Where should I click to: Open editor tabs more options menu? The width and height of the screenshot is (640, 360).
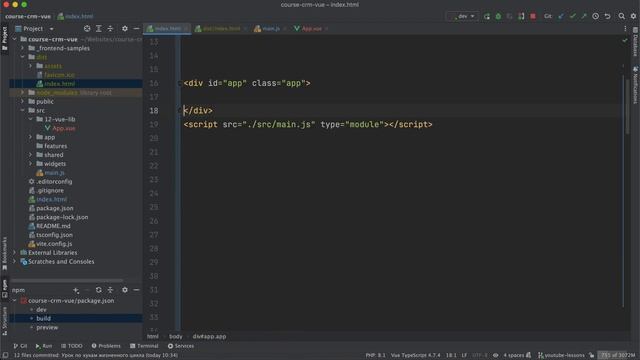point(625,29)
